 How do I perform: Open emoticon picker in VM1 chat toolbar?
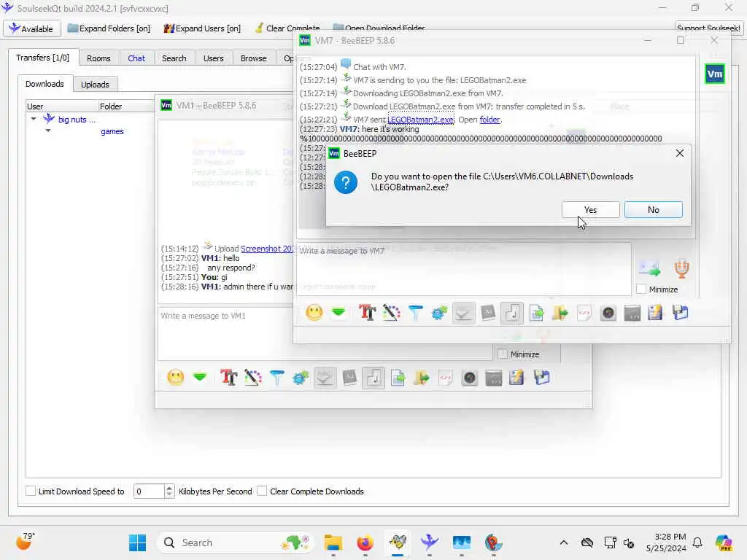175,378
